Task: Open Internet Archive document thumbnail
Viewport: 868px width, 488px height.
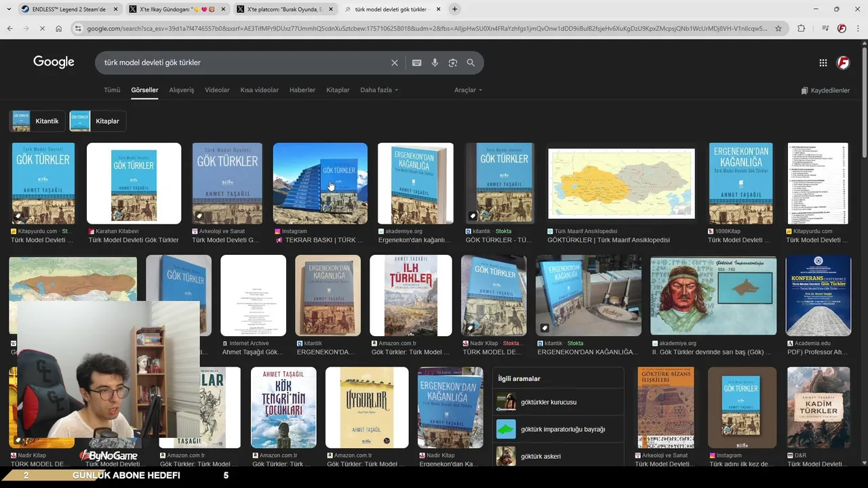Action: click(x=254, y=296)
